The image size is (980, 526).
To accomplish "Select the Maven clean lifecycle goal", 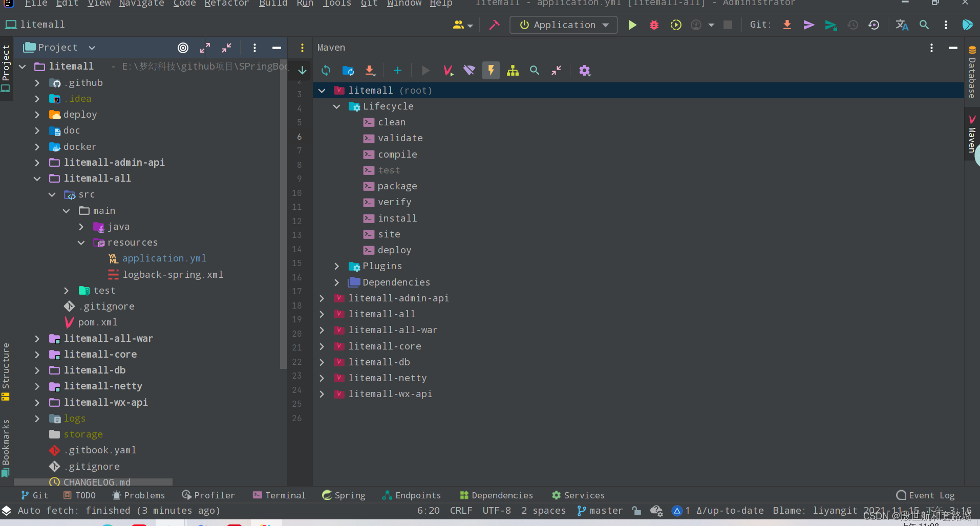I will [x=392, y=122].
